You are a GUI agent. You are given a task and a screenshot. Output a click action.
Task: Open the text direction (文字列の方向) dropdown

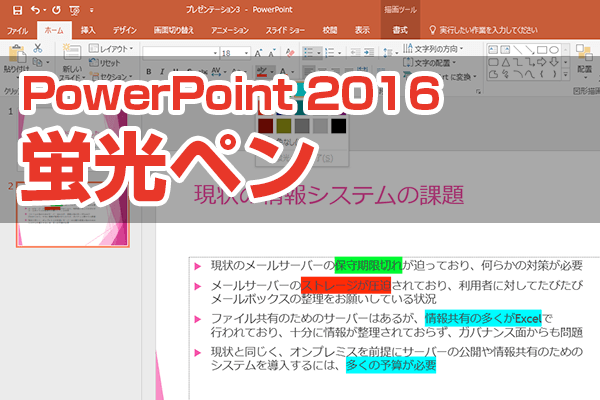point(434,49)
